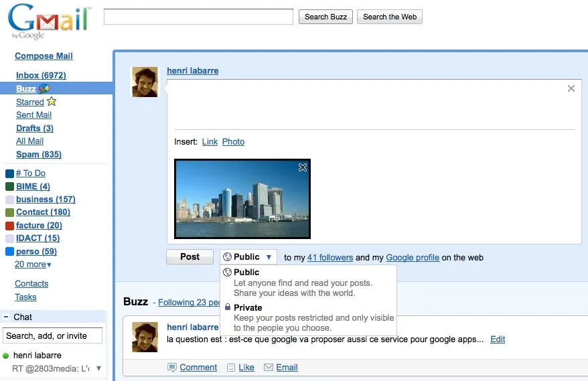This screenshot has width=588, height=381.
Task: Click the yellow star icon beside Starred
Action: (52, 101)
